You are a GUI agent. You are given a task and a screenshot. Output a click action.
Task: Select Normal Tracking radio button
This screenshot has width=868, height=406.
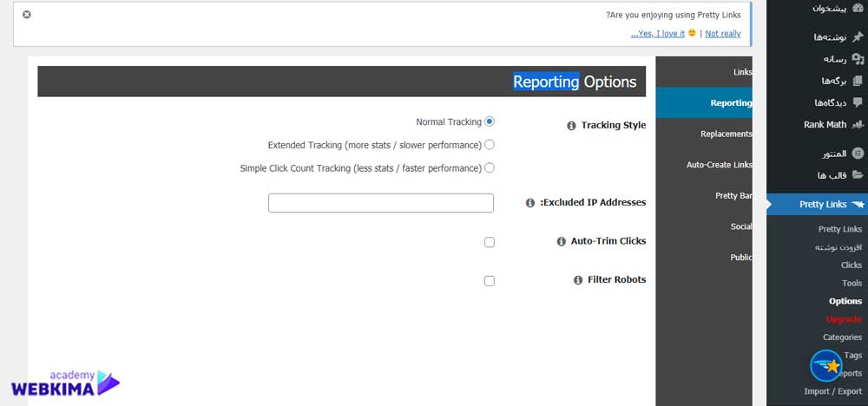pos(489,121)
